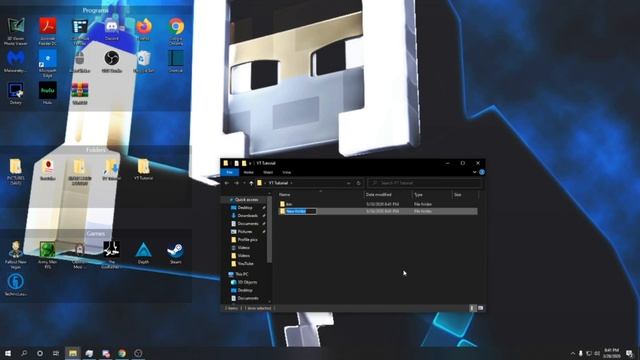
Task: Open the Share ribbon tab
Action: [x=268, y=172]
